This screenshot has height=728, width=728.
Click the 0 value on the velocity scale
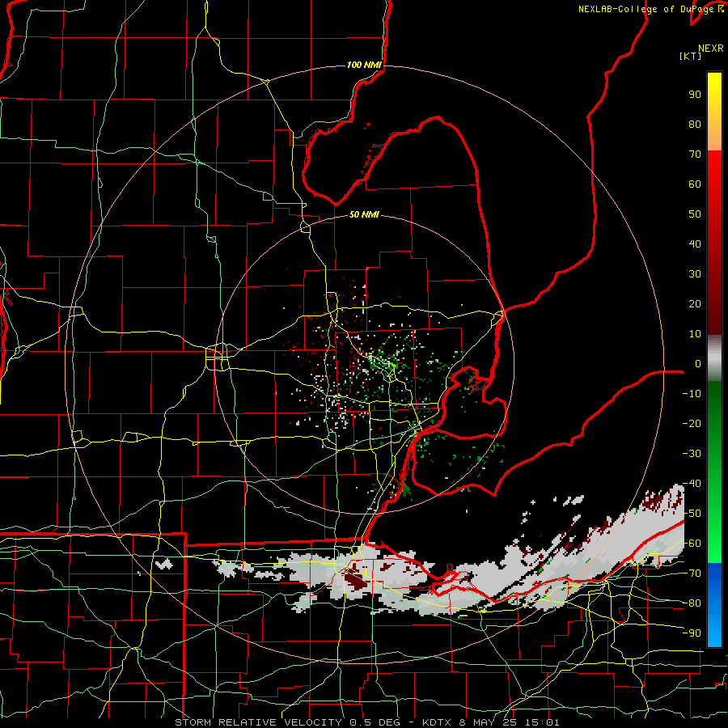[x=698, y=364]
